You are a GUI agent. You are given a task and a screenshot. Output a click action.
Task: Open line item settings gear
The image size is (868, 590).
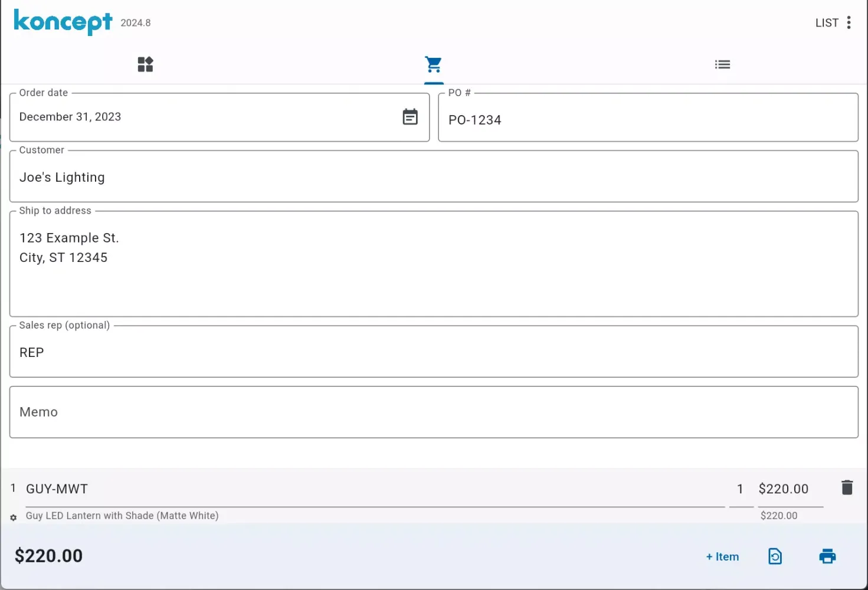point(14,517)
